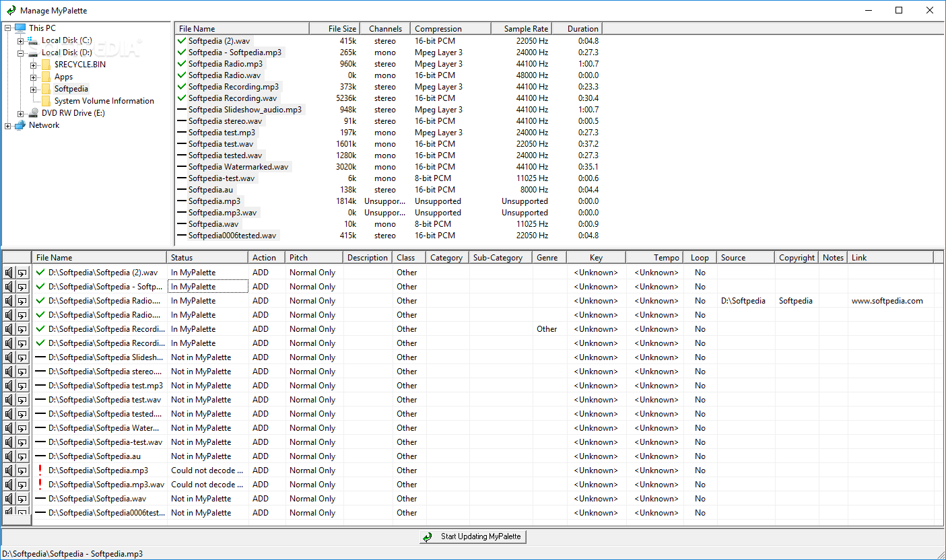946x560 pixels.
Task: Sort upper list by File Size column
Action: [335, 28]
